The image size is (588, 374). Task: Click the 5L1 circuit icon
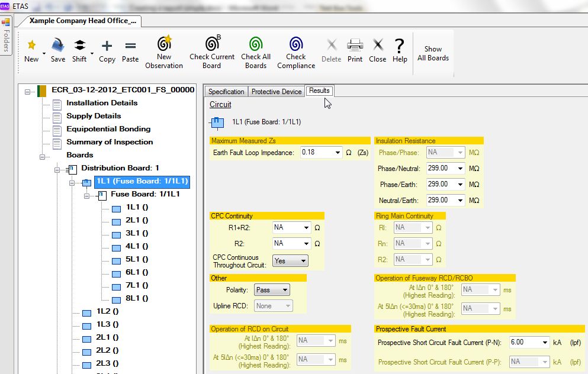[x=117, y=261]
